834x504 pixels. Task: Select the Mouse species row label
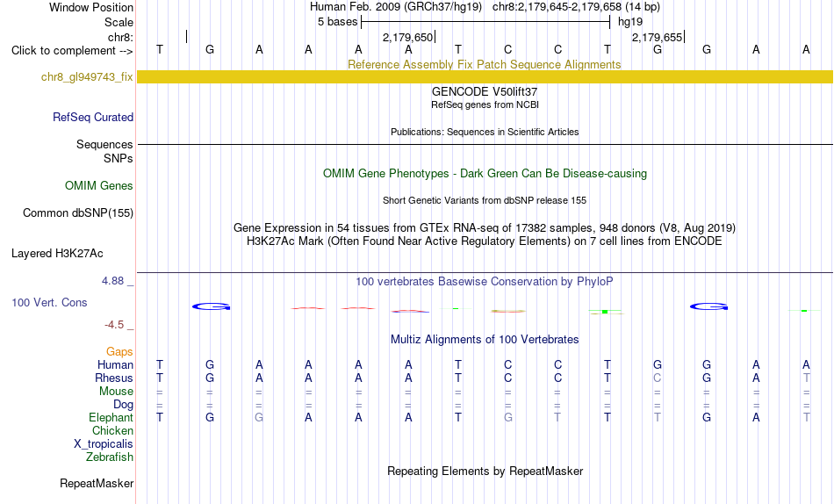[x=116, y=392]
